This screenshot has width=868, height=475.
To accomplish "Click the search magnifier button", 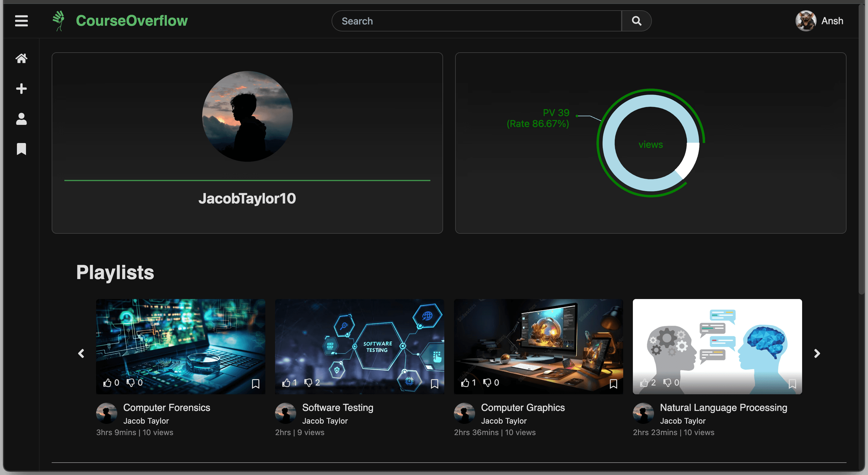I will (x=636, y=21).
